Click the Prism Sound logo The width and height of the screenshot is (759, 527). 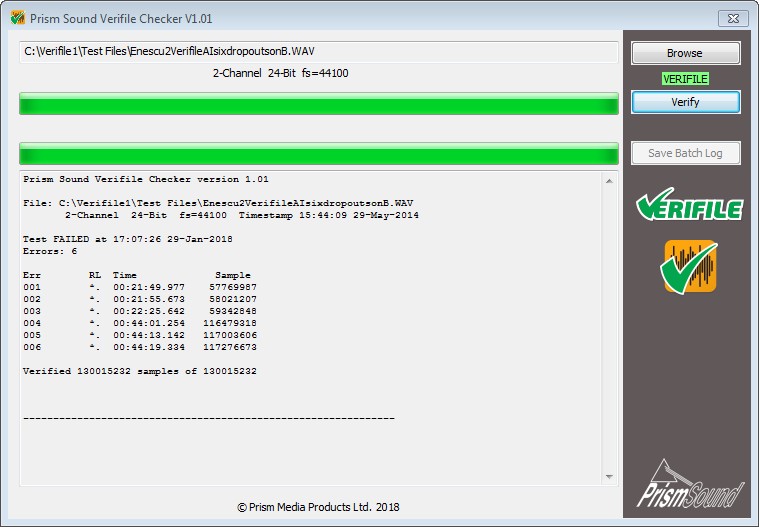tap(690, 483)
